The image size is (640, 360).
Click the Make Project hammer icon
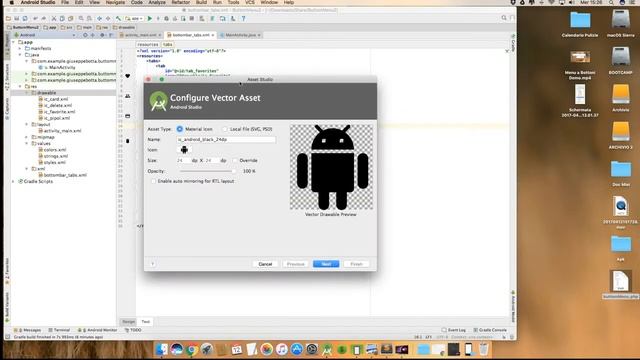click(x=118, y=18)
